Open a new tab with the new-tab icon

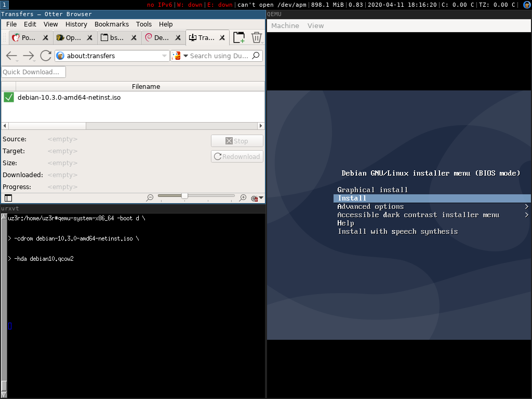[x=239, y=37]
